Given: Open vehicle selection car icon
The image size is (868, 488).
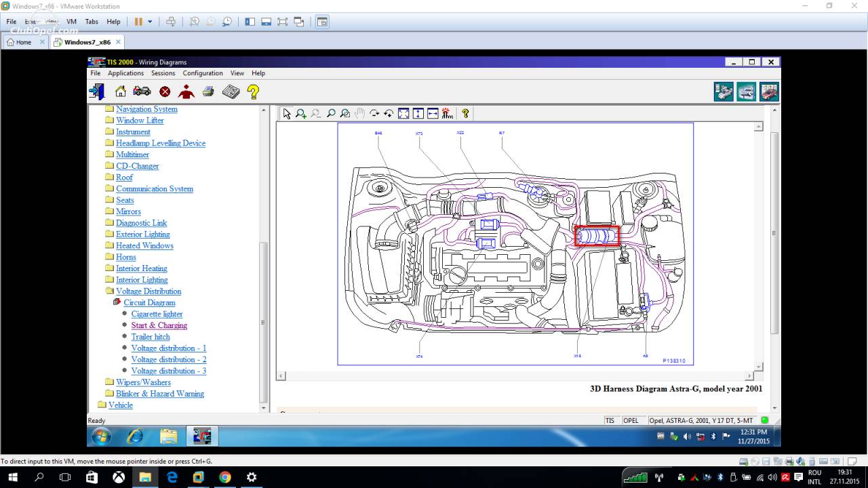Looking at the screenshot, I should click(x=142, y=91).
